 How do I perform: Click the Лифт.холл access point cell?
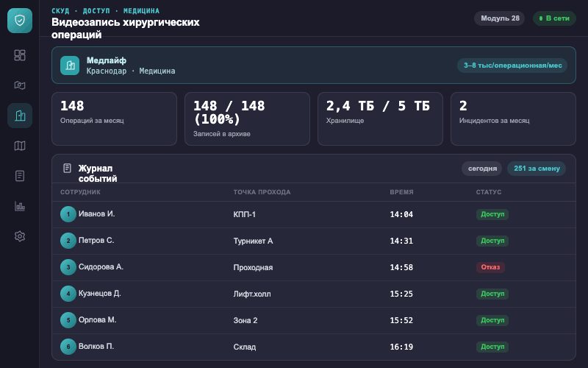(252, 294)
